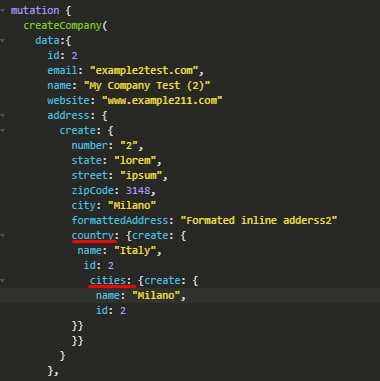Viewport: 380px width, 381px height.
Task: Click the "ipsum" string value
Action: click(x=141, y=175)
